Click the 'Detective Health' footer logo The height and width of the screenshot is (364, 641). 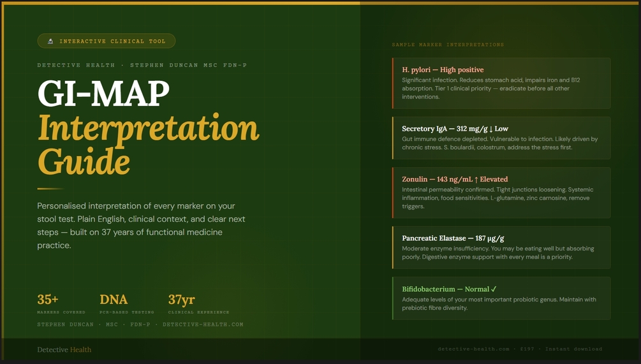click(x=64, y=350)
